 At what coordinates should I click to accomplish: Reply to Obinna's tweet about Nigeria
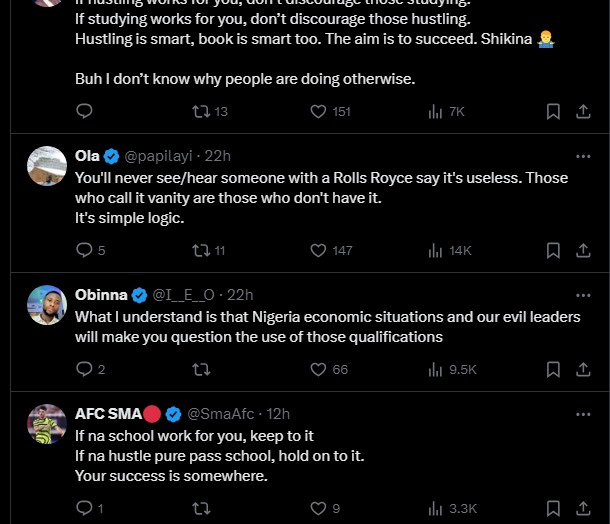click(x=85, y=369)
